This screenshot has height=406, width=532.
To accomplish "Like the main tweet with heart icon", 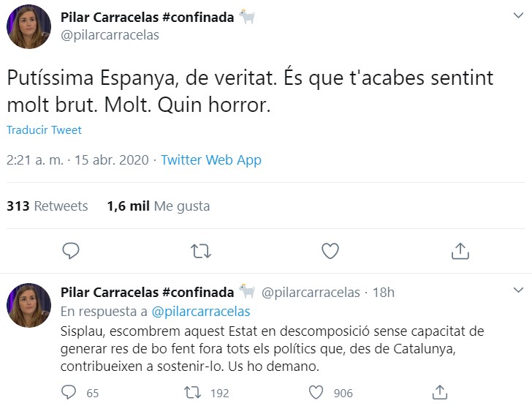I will tap(330, 251).
